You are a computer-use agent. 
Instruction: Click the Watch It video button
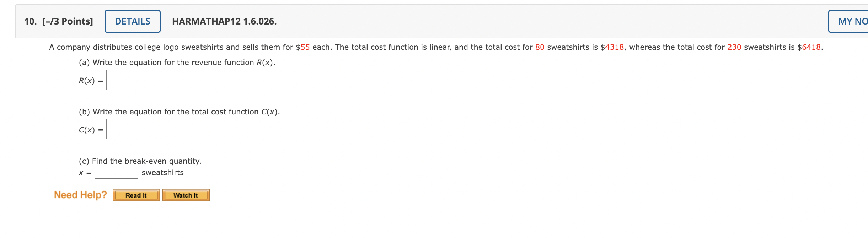click(x=186, y=195)
